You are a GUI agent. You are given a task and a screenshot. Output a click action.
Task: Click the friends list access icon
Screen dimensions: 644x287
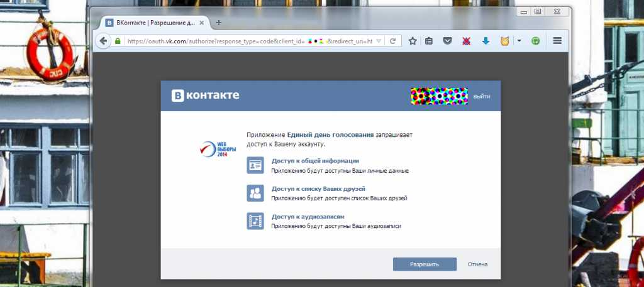click(x=255, y=193)
